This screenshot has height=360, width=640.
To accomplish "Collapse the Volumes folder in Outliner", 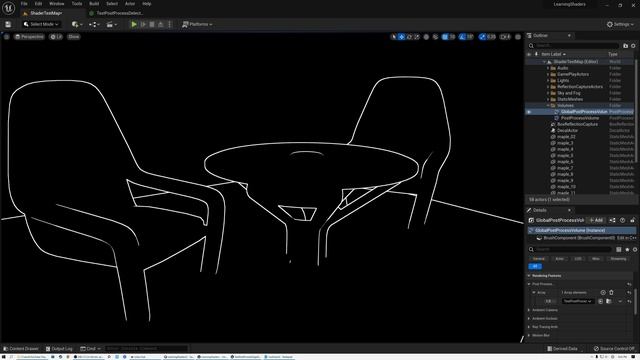I will tap(548, 105).
